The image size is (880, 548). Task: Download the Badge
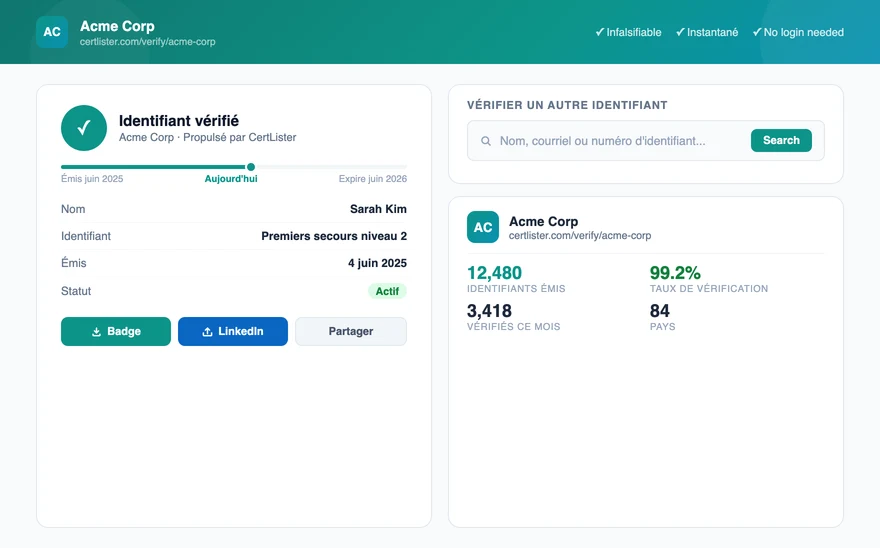click(x=116, y=331)
